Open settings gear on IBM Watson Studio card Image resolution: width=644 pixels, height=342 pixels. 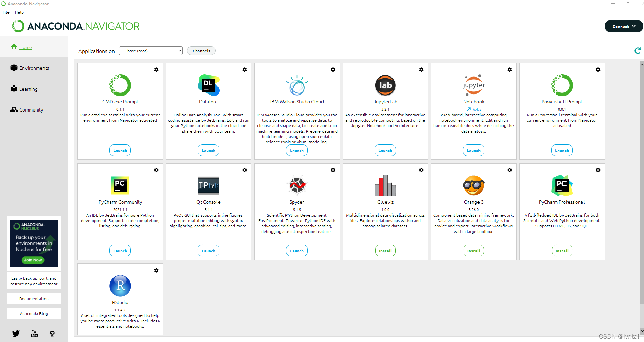pyautogui.click(x=333, y=70)
